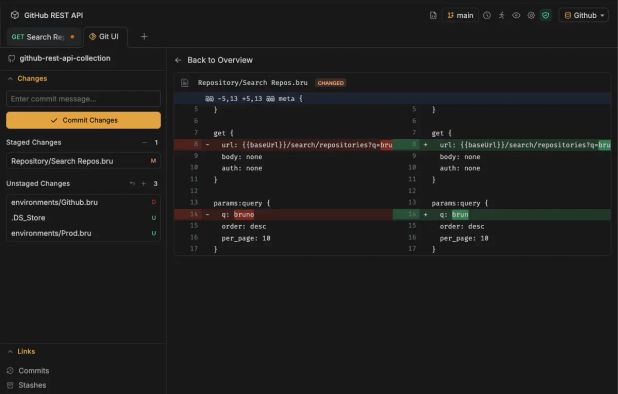
Task: Click 'per_page: 10' in the left diff pane
Action: point(246,238)
